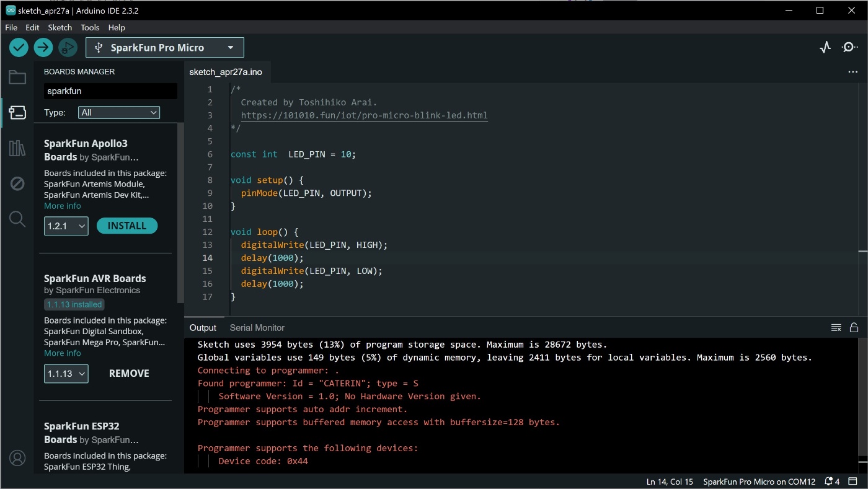Click the Arduino IDE title bar logo
Viewport: 868px width, 489px height.
tap(11, 11)
